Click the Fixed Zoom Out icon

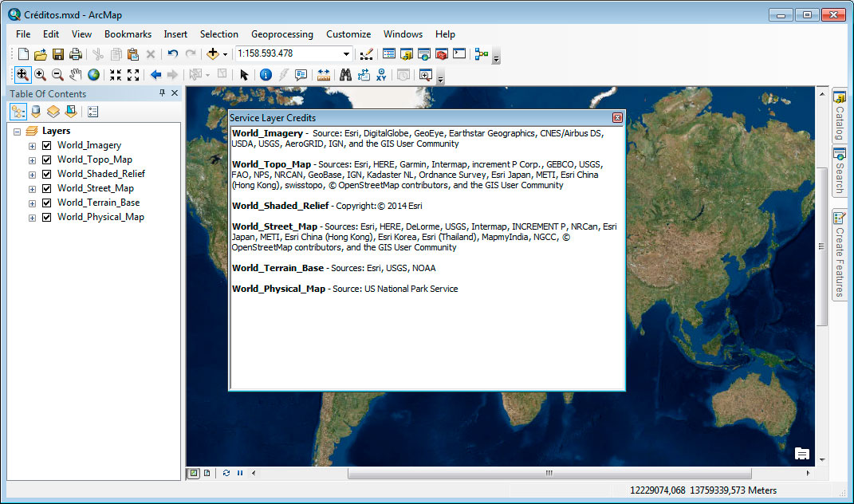133,75
